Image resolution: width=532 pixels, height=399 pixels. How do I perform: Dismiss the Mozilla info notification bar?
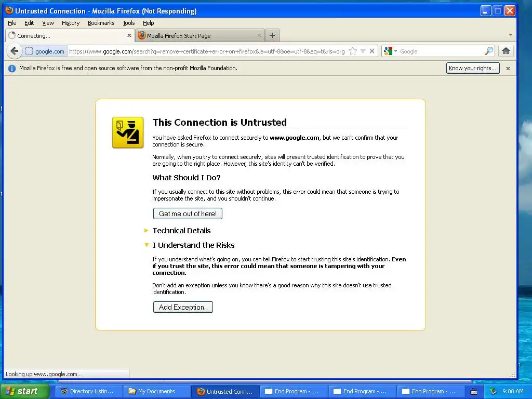click(508, 69)
